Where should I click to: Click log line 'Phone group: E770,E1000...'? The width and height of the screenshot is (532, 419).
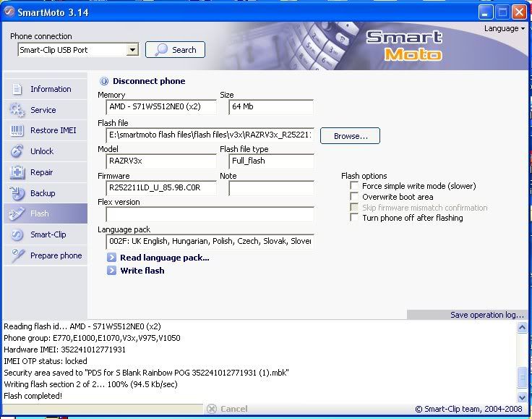(92, 338)
